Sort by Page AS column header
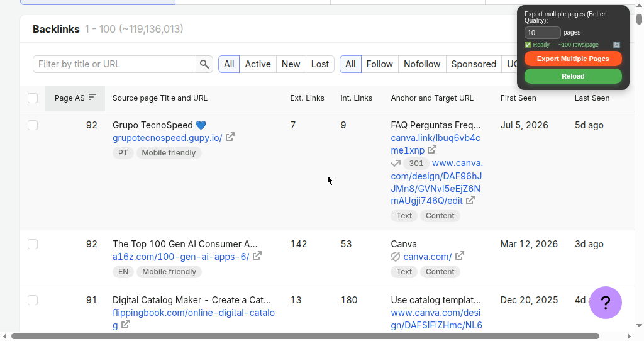 pyautogui.click(x=75, y=98)
